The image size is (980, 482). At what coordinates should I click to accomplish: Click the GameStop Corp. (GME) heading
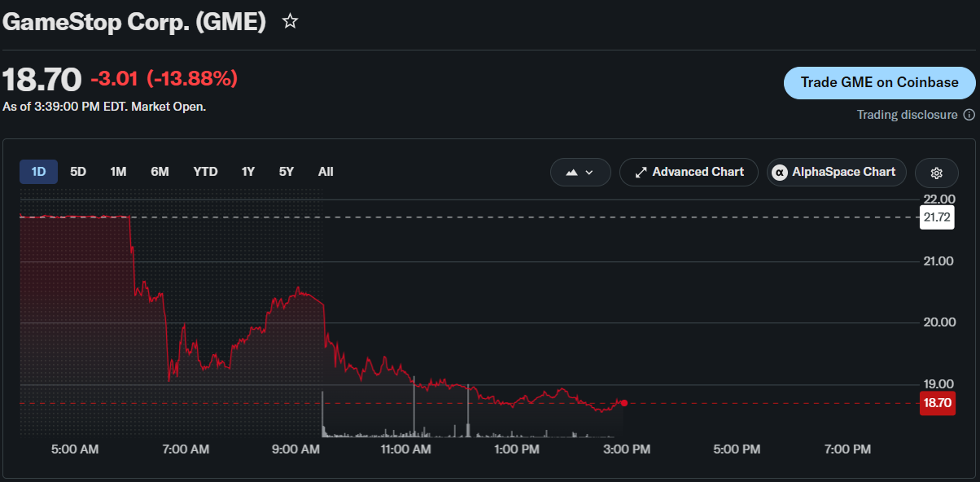[134, 22]
